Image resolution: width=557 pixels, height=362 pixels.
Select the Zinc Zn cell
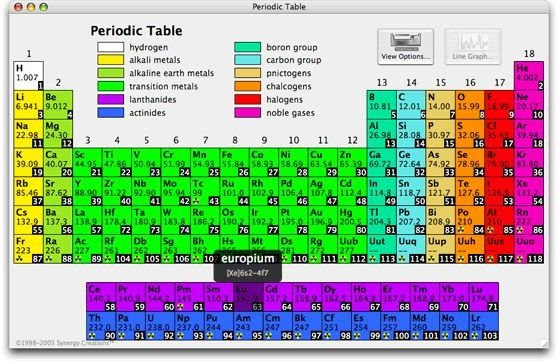352,163
